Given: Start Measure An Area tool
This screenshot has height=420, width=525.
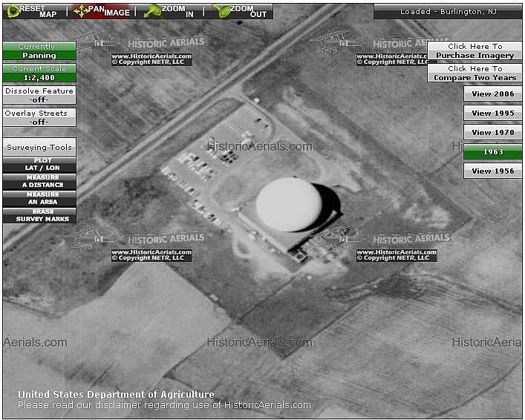Looking at the screenshot, I should pos(39,198).
